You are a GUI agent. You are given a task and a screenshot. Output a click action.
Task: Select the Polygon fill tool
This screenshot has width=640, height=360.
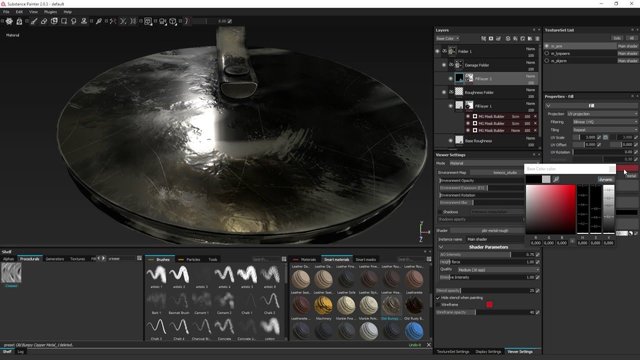64,21
